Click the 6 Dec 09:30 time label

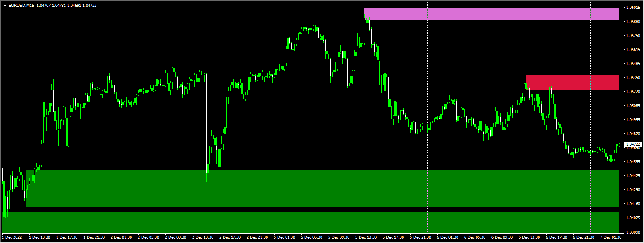(x=502, y=238)
